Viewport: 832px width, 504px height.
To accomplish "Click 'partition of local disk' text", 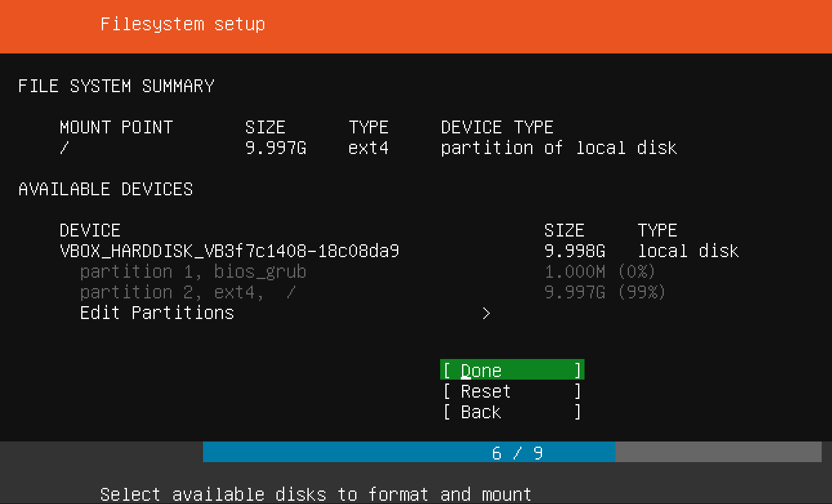I will tap(559, 148).
